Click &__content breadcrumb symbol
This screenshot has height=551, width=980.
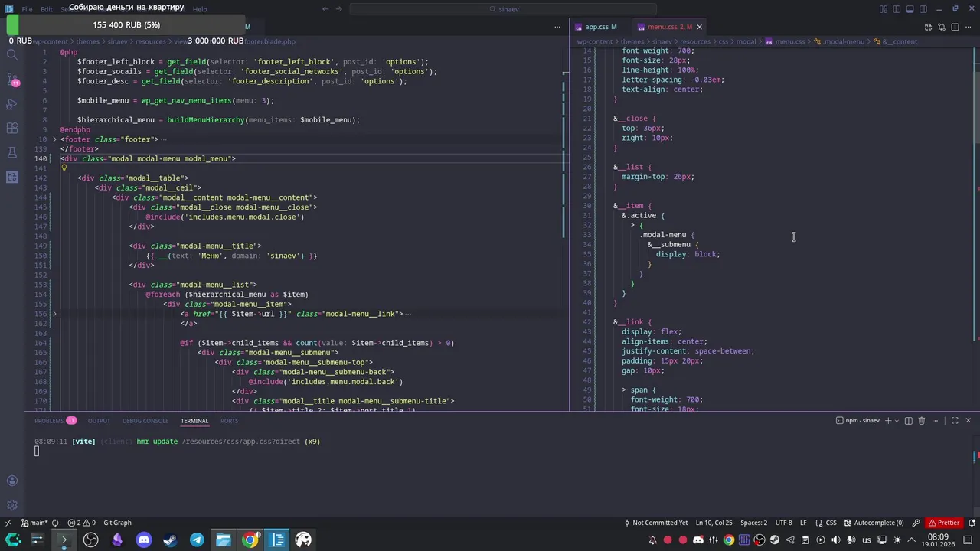894,41
